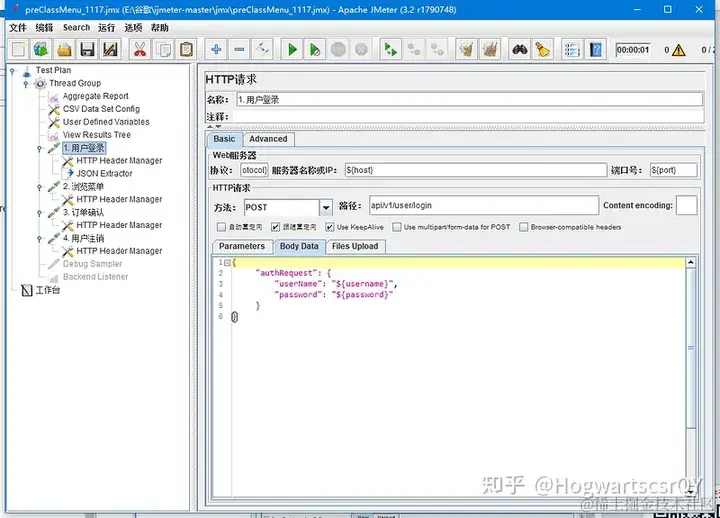Open the 运行 menu
Image resolution: width=720 pixels, height=518 pixels.
pyautogui.click(x=107, y=28)
